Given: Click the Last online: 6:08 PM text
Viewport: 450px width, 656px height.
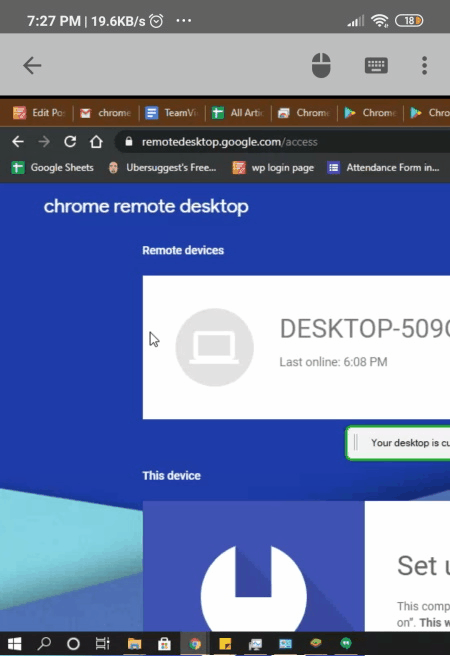Looking at the screenshot, I should pos(333,362).
